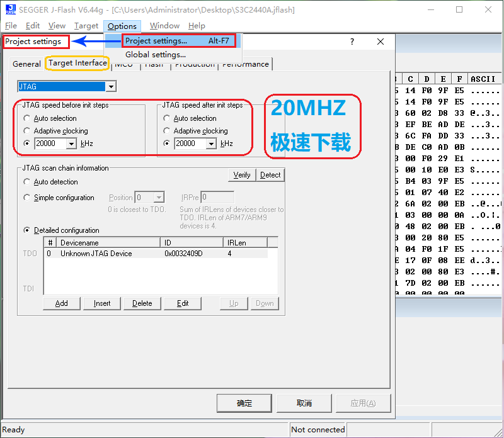Image resolution: width=504 pixels, height=438 pixels.
Task: Click the 确定 confirmation button
Action: coord(244,403)
